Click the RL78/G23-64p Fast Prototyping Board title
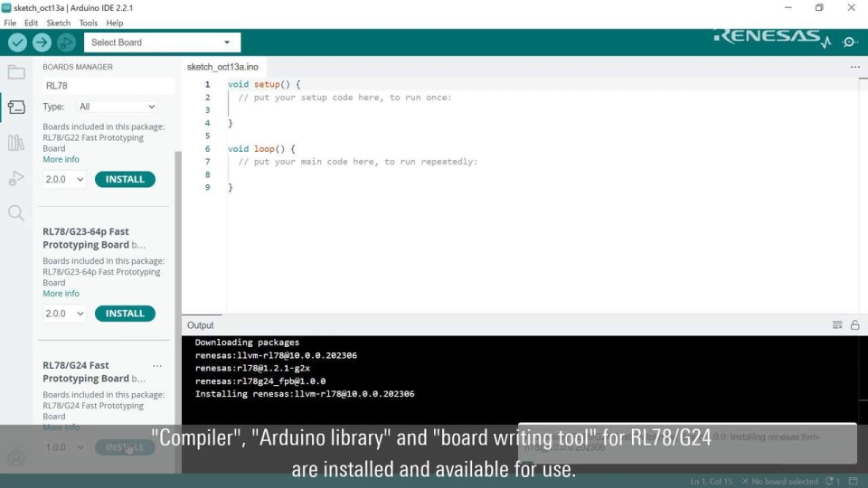The height and width of the screenshot is (488, 868). [x=86, y=238]
